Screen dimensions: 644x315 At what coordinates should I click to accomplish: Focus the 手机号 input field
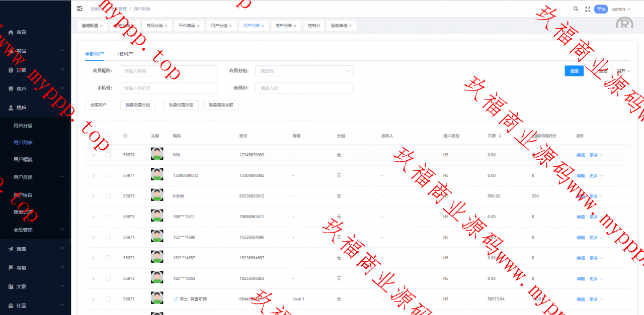pyautogui.click(x=168, y=88)
